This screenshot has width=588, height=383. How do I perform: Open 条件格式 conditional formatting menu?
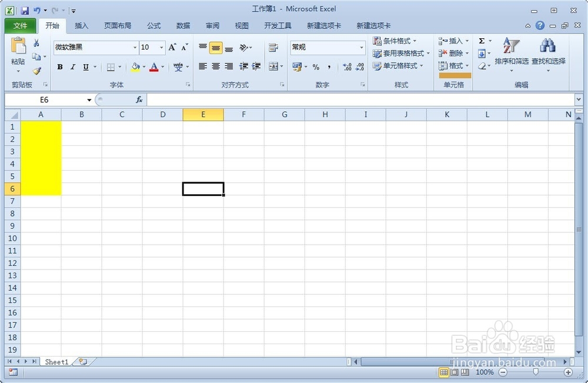(395, 41)
